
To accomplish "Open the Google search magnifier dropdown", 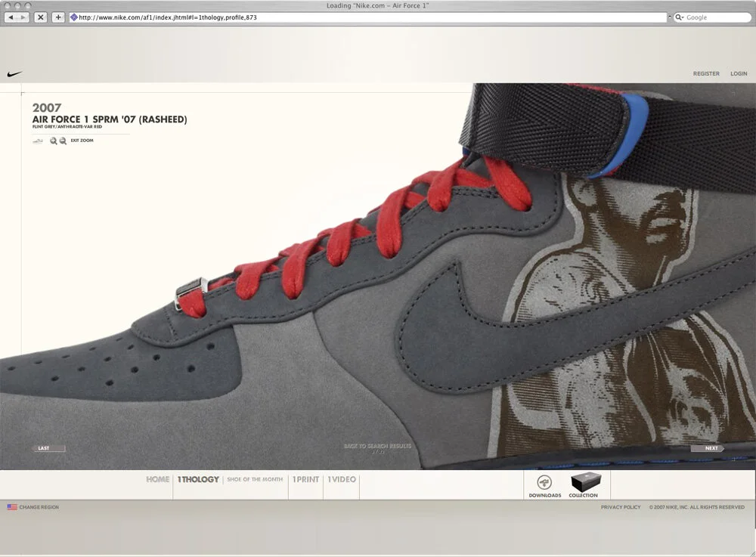I will point(680,17).
